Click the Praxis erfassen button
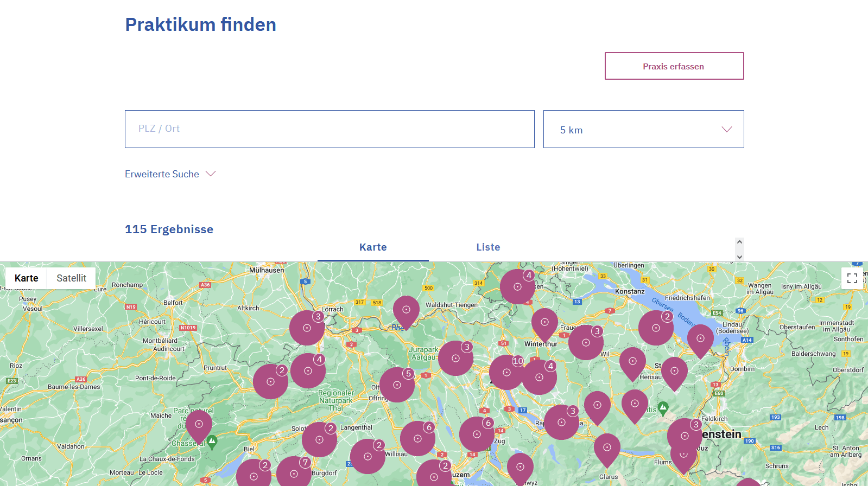 click(674, 66)
